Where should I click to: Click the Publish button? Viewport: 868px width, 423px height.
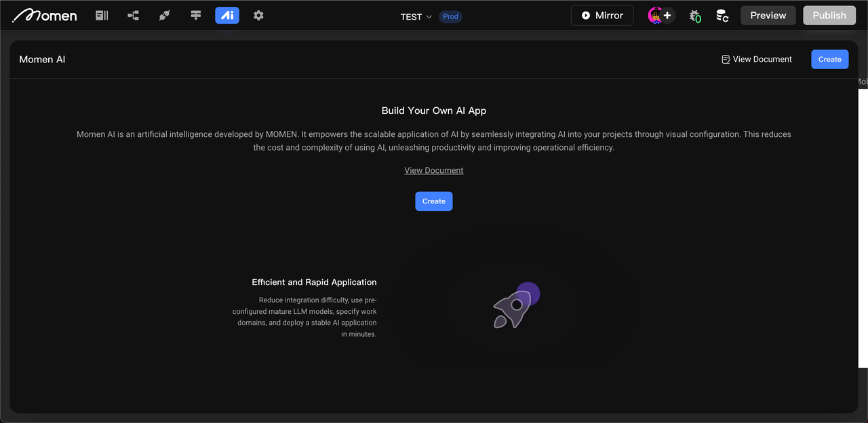tap(829, 16)
